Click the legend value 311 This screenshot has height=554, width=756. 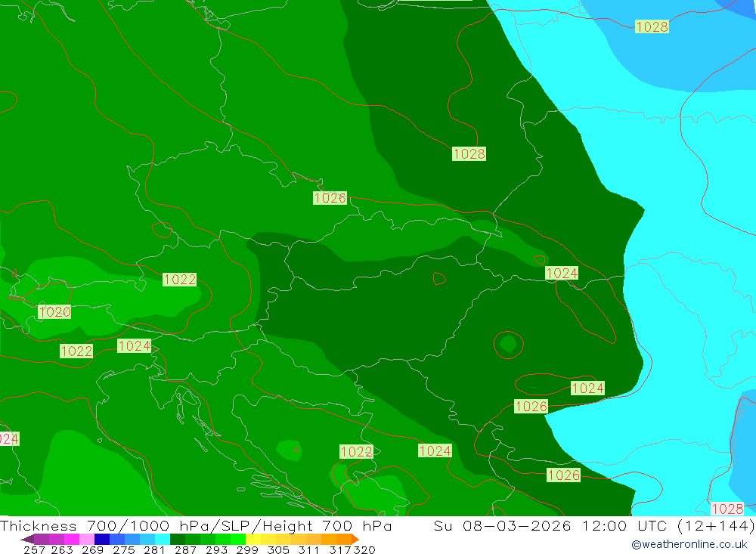click(308, 549)
